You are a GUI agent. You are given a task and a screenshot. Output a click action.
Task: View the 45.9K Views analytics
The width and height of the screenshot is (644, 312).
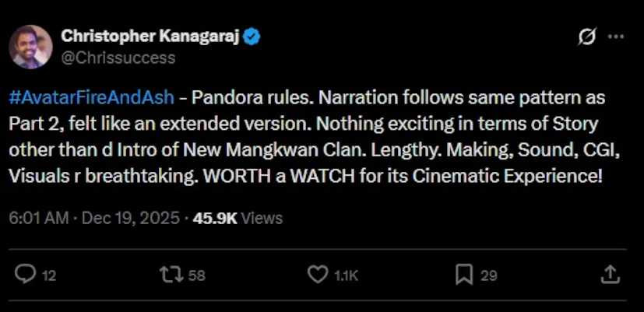click(236, 219)
